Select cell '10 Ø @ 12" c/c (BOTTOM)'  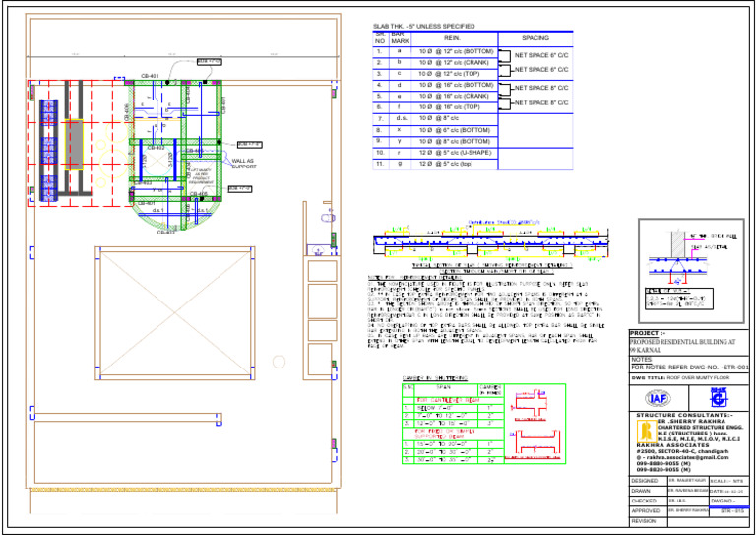click(454, 51)
